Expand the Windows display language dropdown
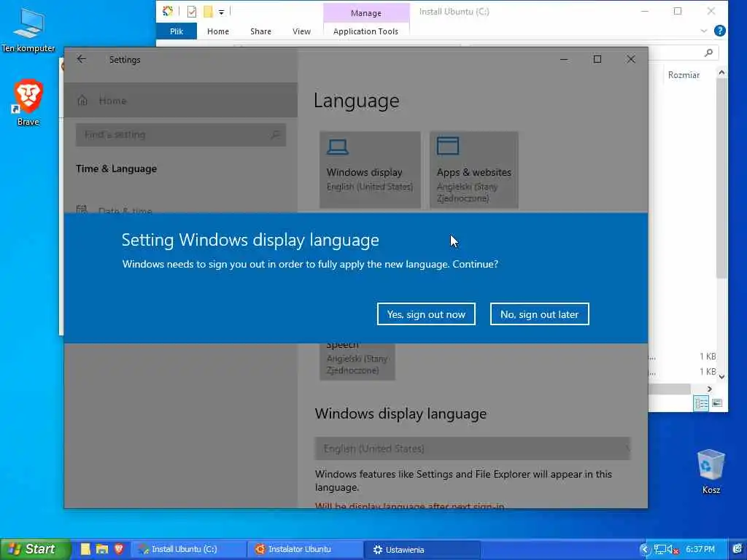Viewport: 747px width, 560px height. tap(473, 448)
